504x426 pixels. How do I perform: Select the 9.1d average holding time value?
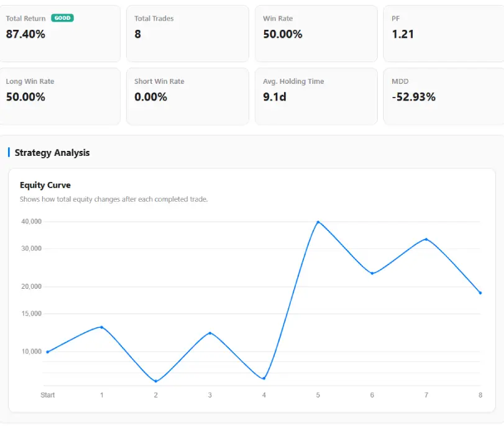275,97
